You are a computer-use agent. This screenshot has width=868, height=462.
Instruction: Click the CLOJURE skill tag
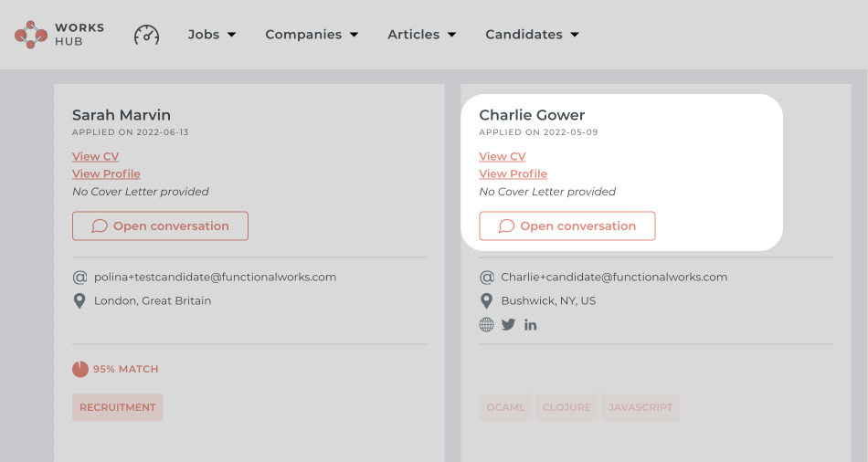point(566,407)
